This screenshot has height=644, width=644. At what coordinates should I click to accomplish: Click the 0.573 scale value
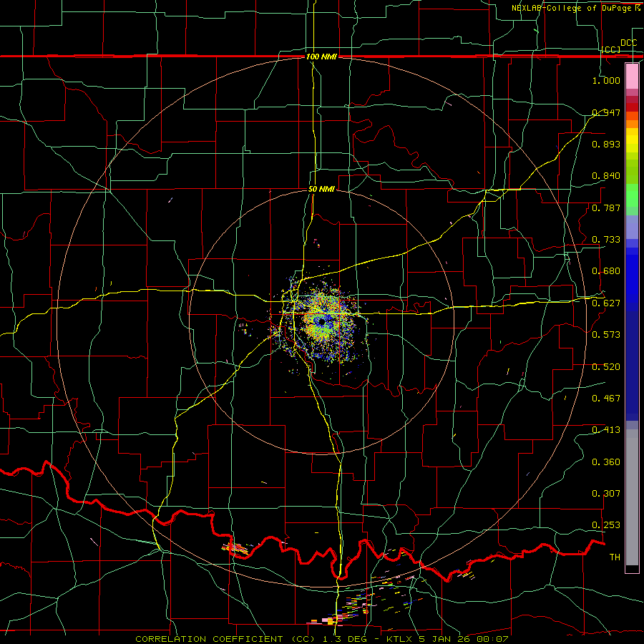tap(606, 334)
